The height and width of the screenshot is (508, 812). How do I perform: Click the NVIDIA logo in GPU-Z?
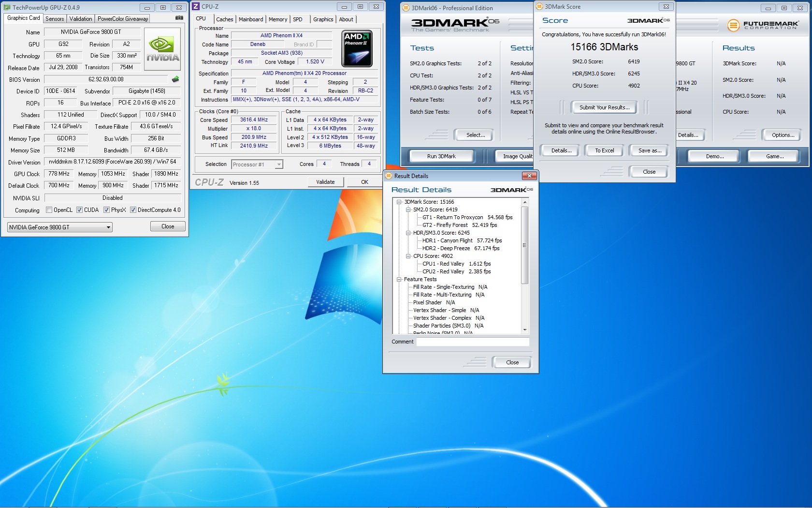[x=162, y=49]
